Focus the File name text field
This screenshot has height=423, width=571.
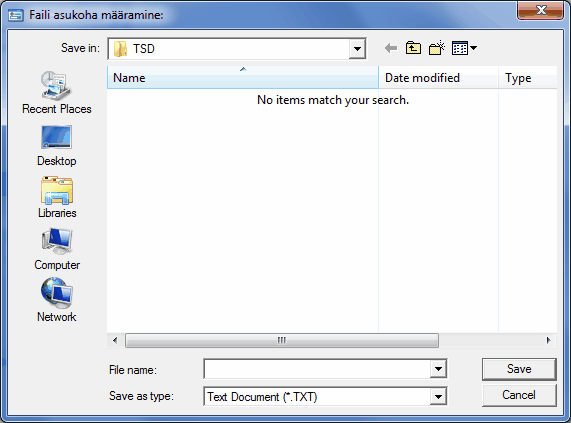pos(317,369)
